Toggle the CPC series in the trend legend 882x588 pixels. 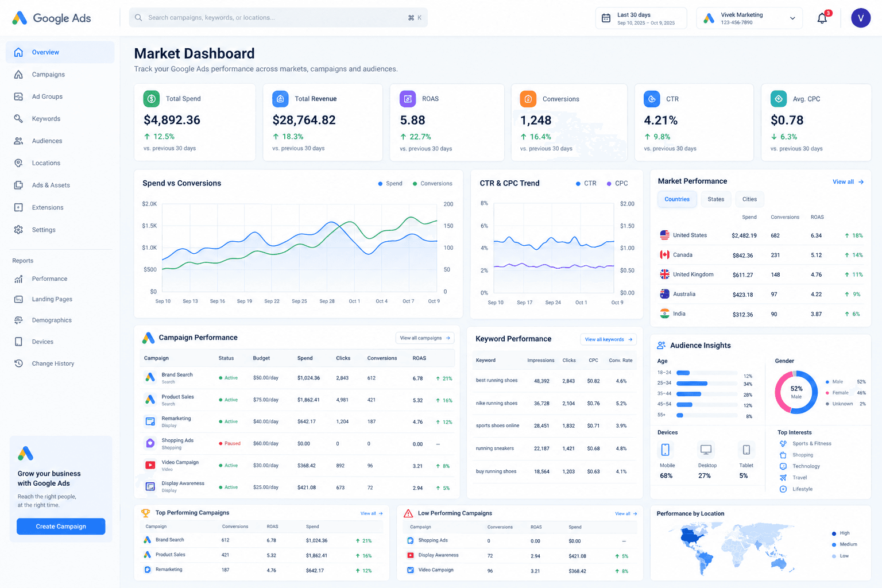617,184
